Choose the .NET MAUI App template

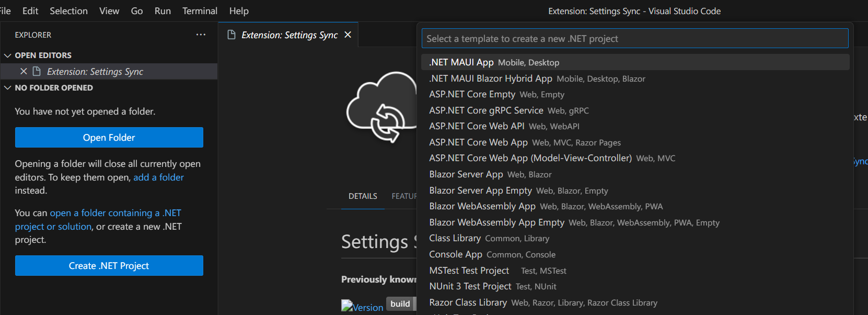[x=635, y=62]
